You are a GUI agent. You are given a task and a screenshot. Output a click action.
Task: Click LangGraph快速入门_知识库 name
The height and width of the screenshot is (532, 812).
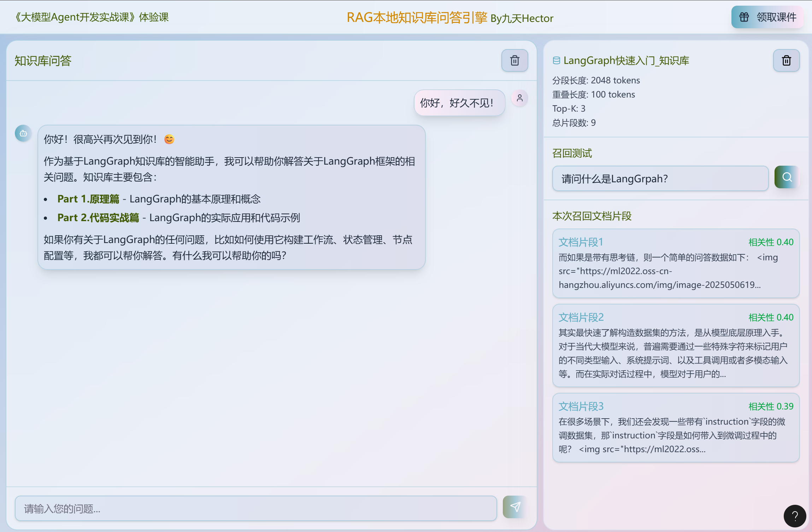pos(626,60)
